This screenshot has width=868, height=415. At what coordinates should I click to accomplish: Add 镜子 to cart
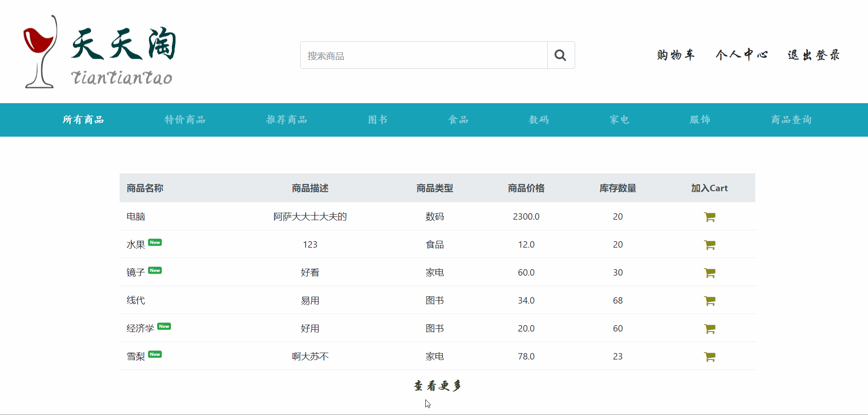pyautogui.click(x=709, y=273)
